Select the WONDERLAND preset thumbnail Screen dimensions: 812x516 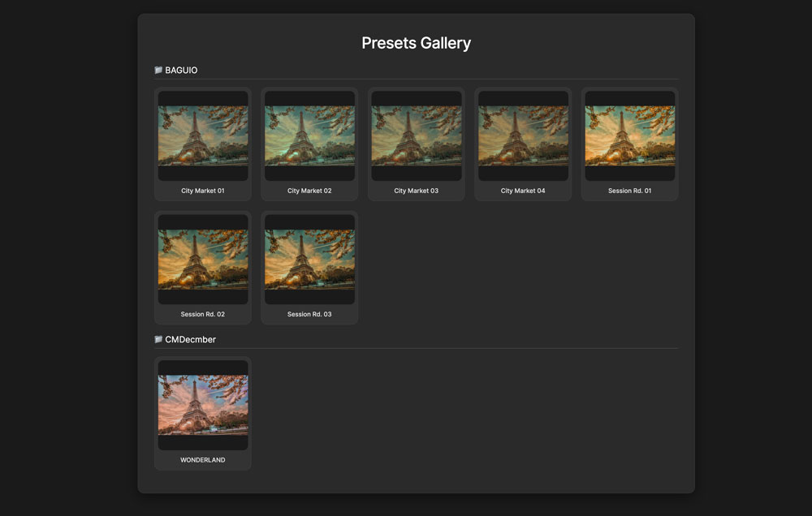click(203, 405)
